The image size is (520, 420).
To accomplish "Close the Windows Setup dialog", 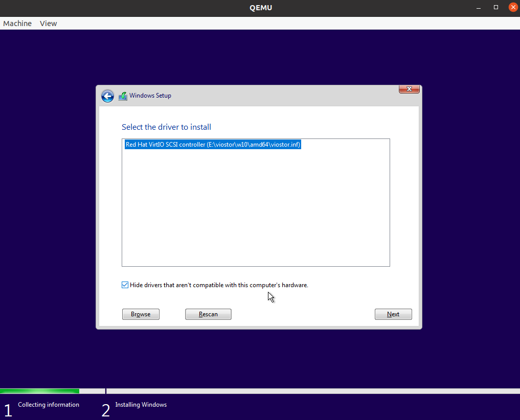I will [x=409, y=89].
